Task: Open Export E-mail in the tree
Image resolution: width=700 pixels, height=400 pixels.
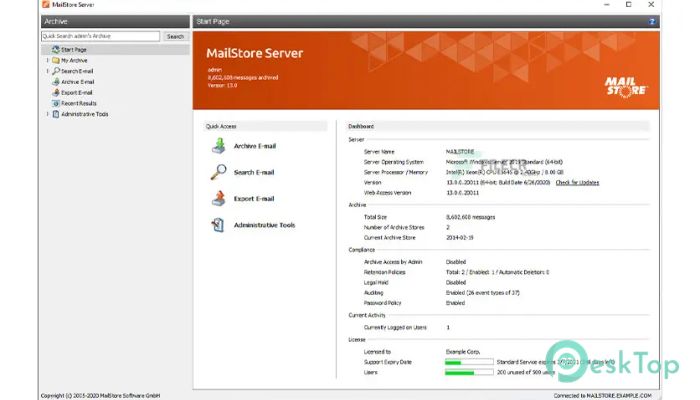Action: point(77,92)
